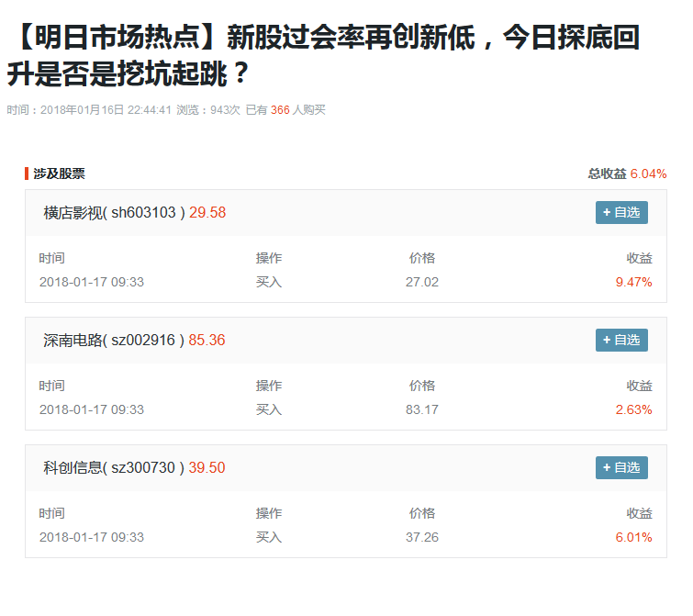
Task: Click buy price 27.02
Action: tap(422, 282)
